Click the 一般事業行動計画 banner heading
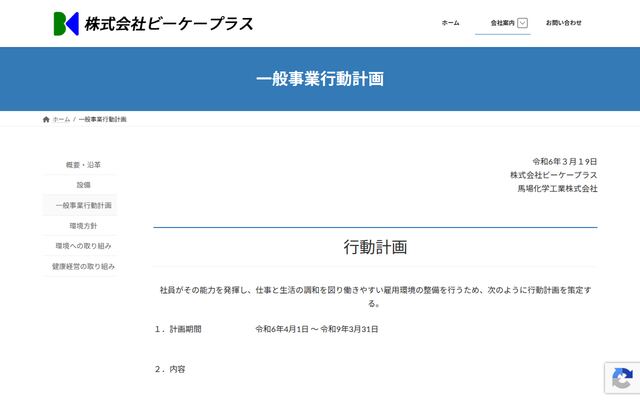Viewport: 640px width, 400px height. (320, 79)
